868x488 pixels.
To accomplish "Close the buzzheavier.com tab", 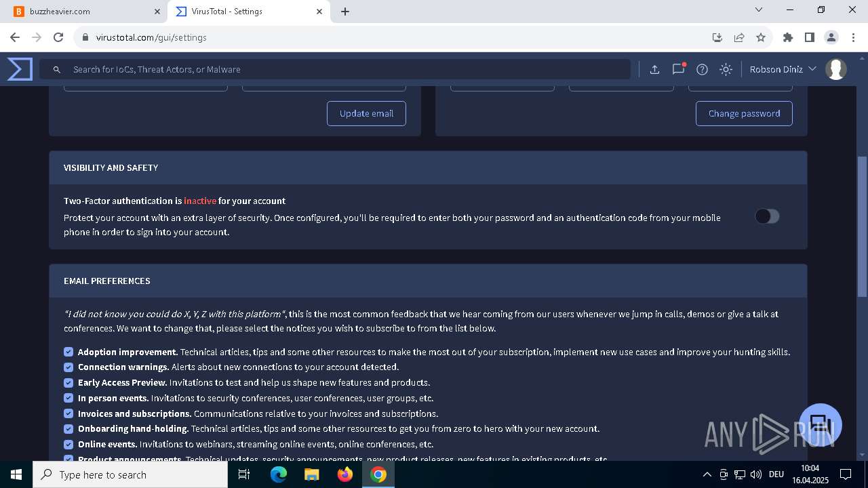I will 157,12.
